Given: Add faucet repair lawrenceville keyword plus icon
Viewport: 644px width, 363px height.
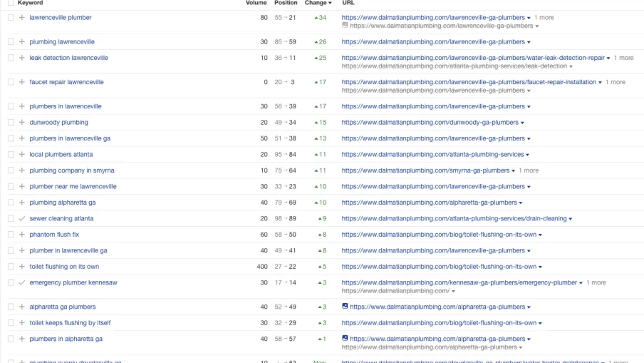Looking at the screenshot, I should 22,82.
